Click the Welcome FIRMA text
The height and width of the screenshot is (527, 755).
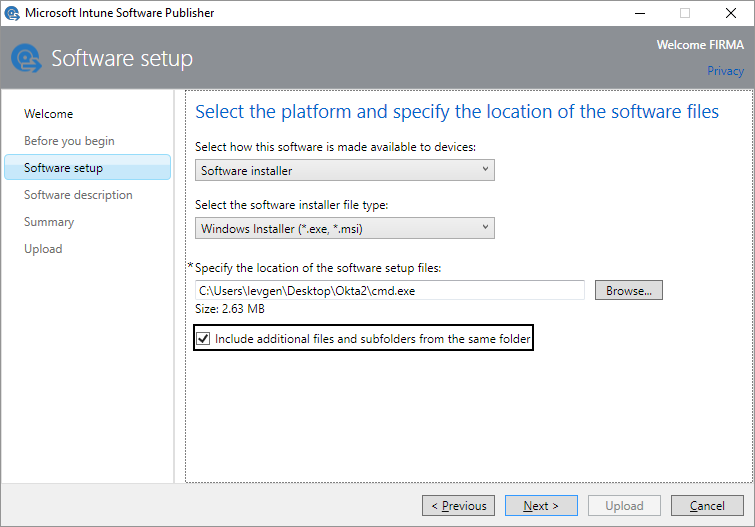(700, 45)
